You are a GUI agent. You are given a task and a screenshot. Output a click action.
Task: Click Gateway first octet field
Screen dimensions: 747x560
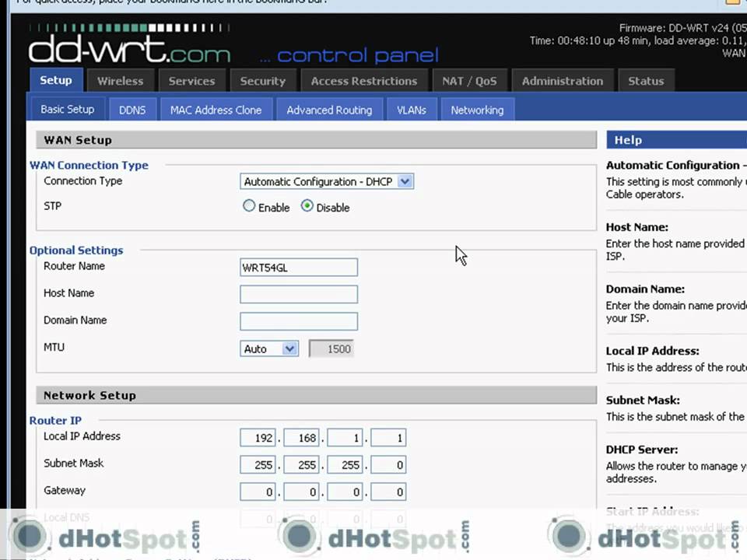[258, 492]
